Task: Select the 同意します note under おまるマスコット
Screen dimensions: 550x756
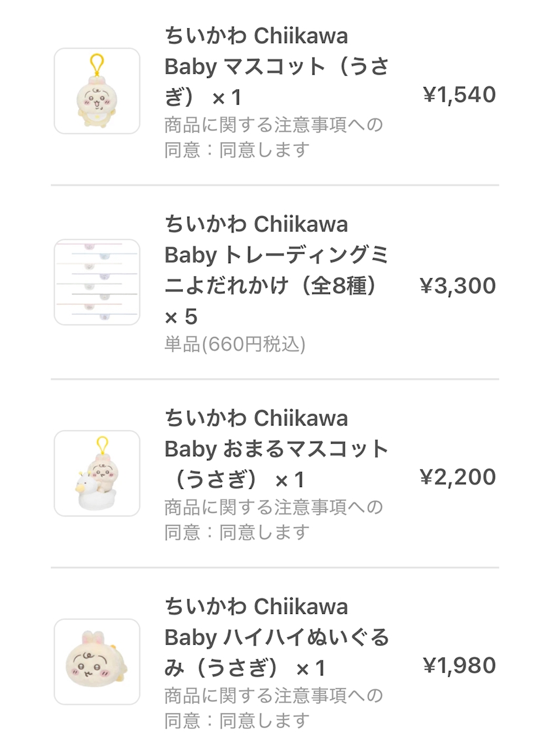Action: pyautogui.click(x=273, y=520)
